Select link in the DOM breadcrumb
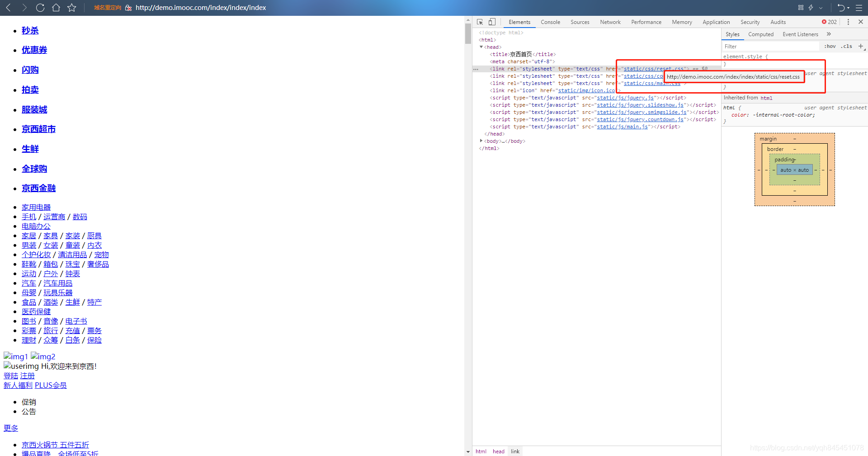The height and width of the screenshot is (456, 868). point(515,451)
